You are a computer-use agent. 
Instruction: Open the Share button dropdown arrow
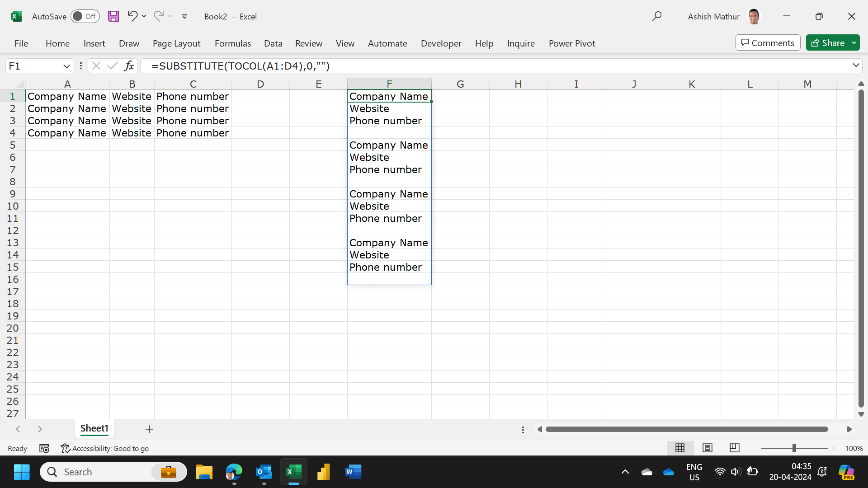pyautogui.click(x=854, y=43)
